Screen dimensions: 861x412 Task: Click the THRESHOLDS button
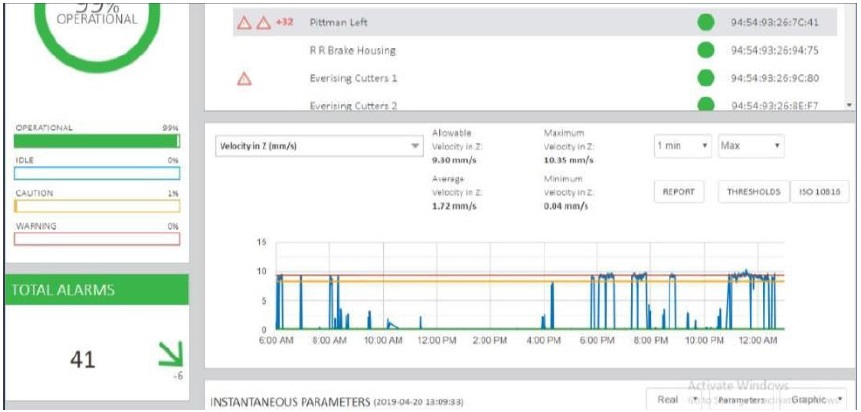pos(753,191)
